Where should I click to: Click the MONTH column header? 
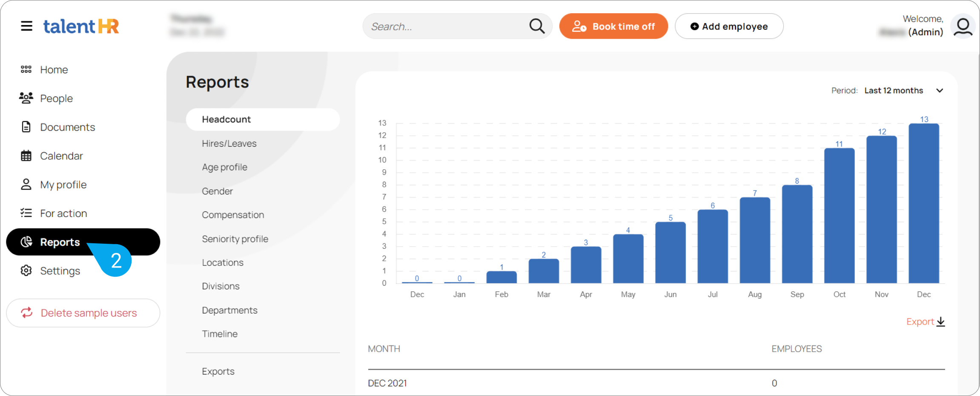tap(384, 349)
